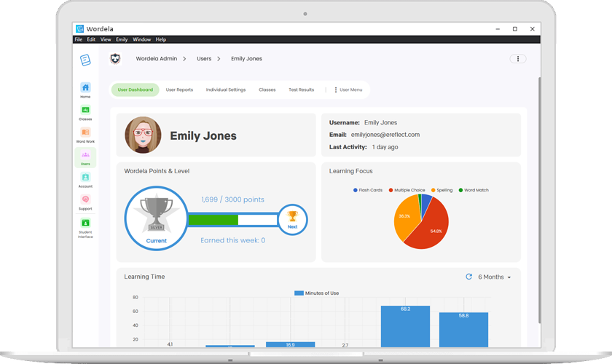Click the Wordela logo icon in the sidebar
The width and height of the screenshot is (612, 364).
click(85, 60)
